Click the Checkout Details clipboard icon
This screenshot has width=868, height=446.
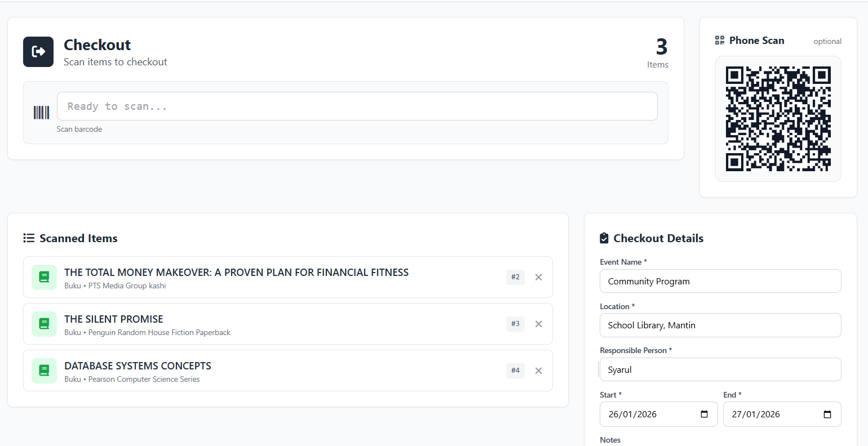[604, 238]
